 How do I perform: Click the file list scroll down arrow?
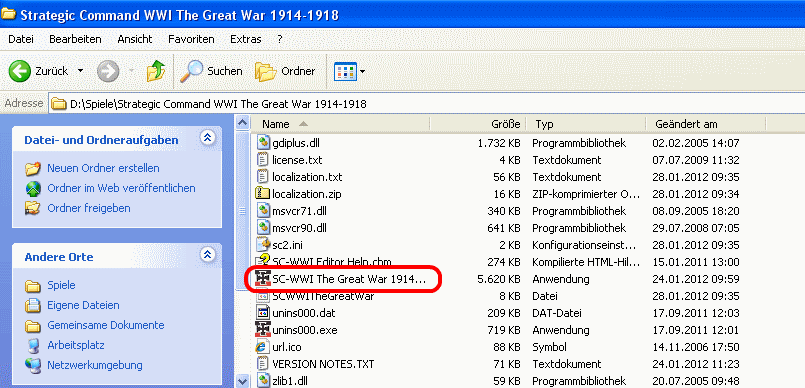[x=242, y=381]
